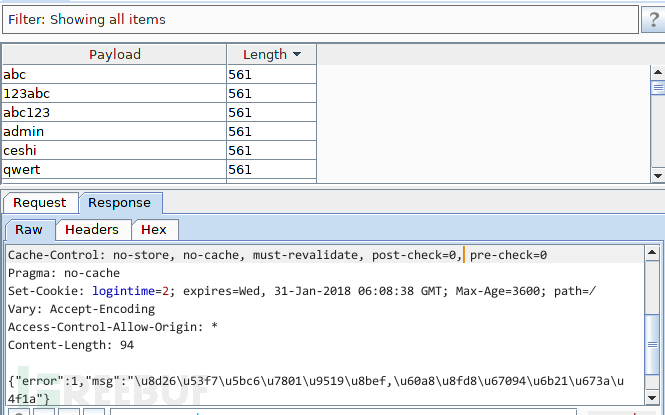Click the Cache-Control header line
Screen dimensions: 665x415
click(277, 255)
